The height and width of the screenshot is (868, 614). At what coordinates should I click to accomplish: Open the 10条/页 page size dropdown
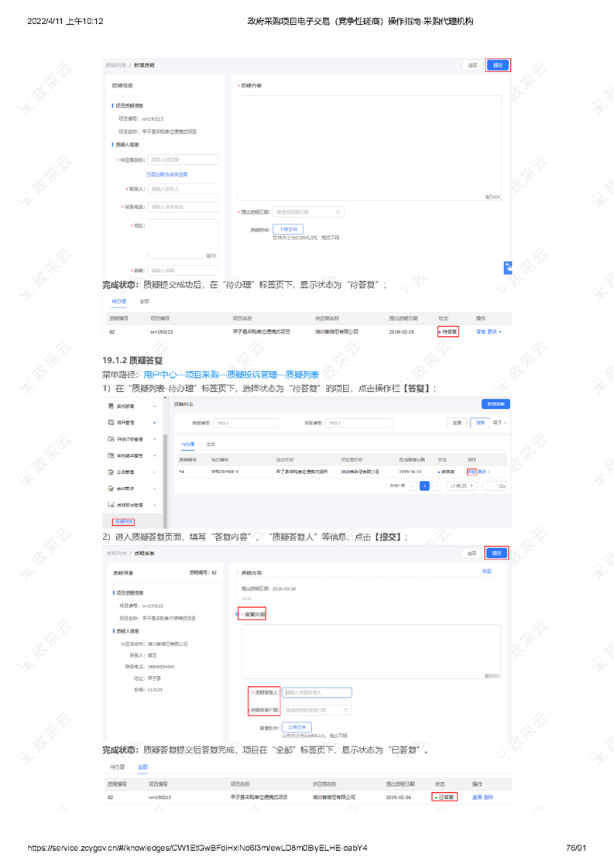pyautogui.click(x=462, y=486)
